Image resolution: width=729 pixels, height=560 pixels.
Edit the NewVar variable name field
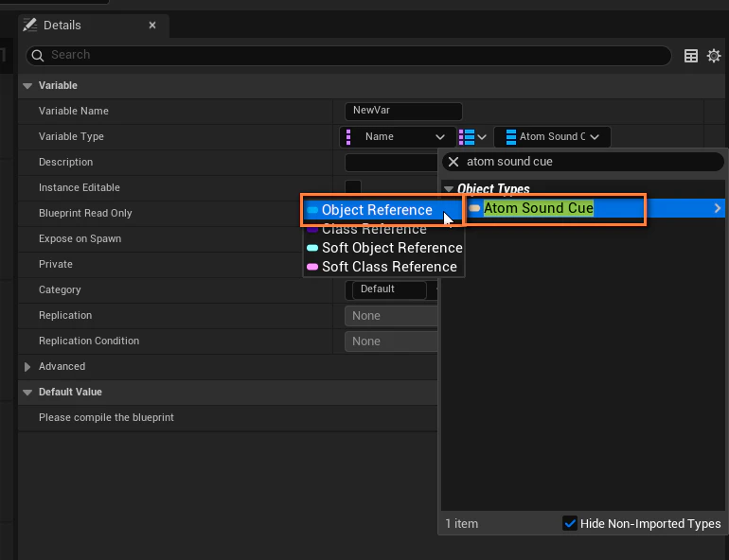(x=403, y=111)
